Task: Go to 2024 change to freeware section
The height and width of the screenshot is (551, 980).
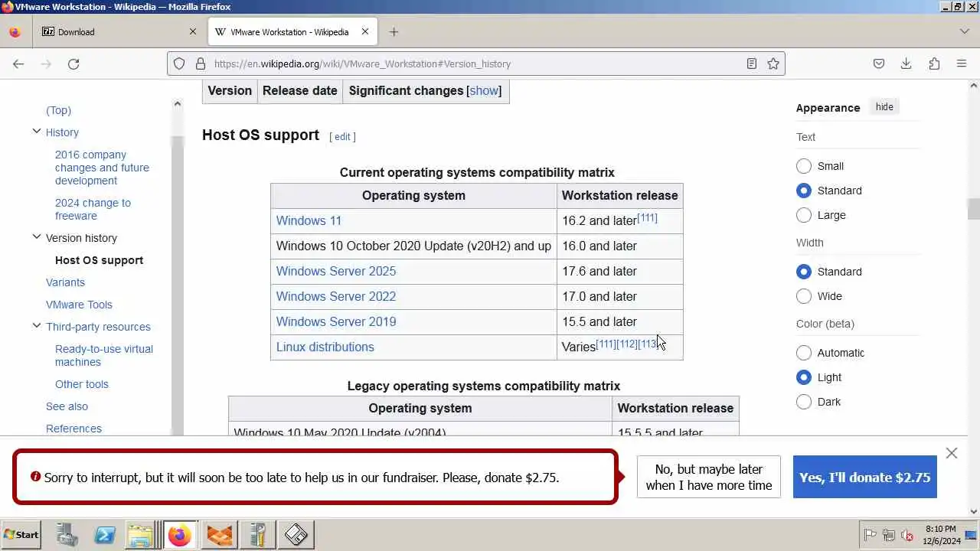Action: (93, 209)
